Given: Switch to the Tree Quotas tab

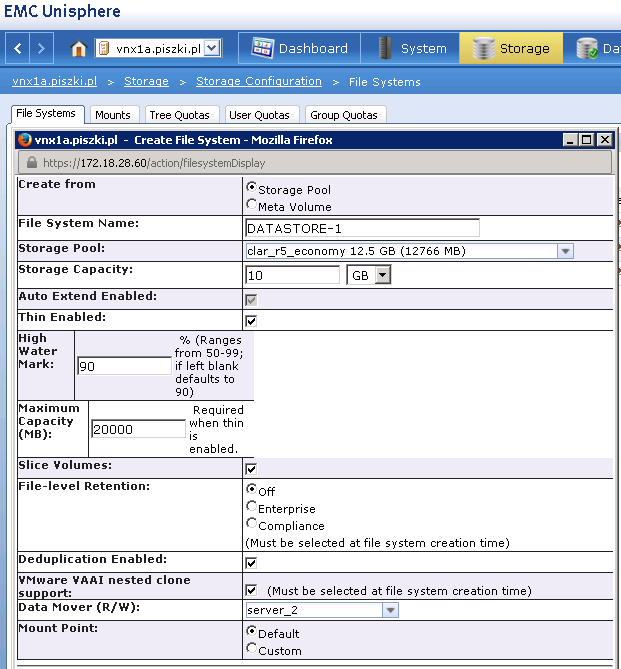Looking at the screenshot, I should [180, 115].
